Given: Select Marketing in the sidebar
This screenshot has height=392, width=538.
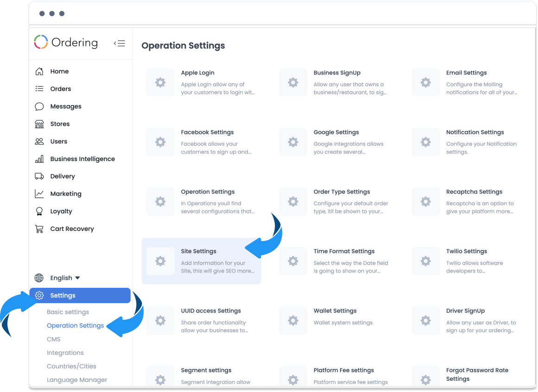Looking at the screenshot, I should (x=66, y=193).
